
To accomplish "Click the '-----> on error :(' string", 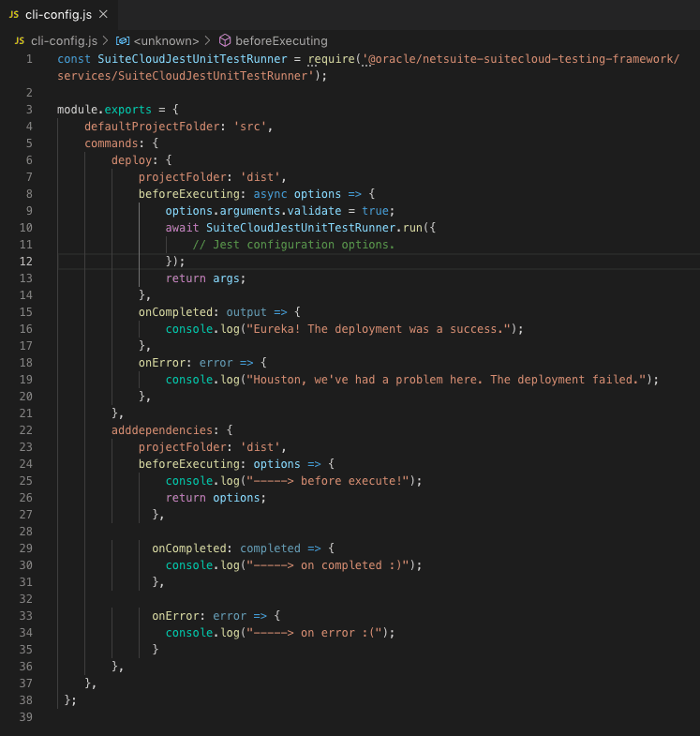I will [x=314, y=633].
